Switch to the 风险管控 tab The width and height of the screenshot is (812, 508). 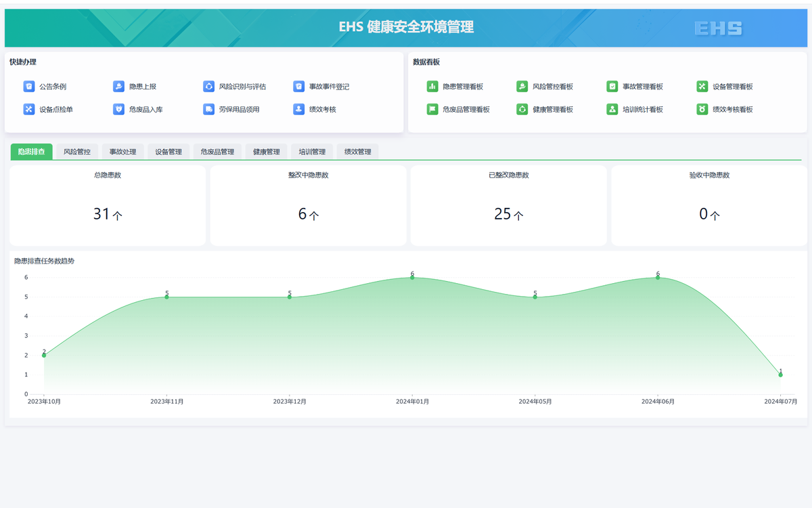(x=77, y=152)
